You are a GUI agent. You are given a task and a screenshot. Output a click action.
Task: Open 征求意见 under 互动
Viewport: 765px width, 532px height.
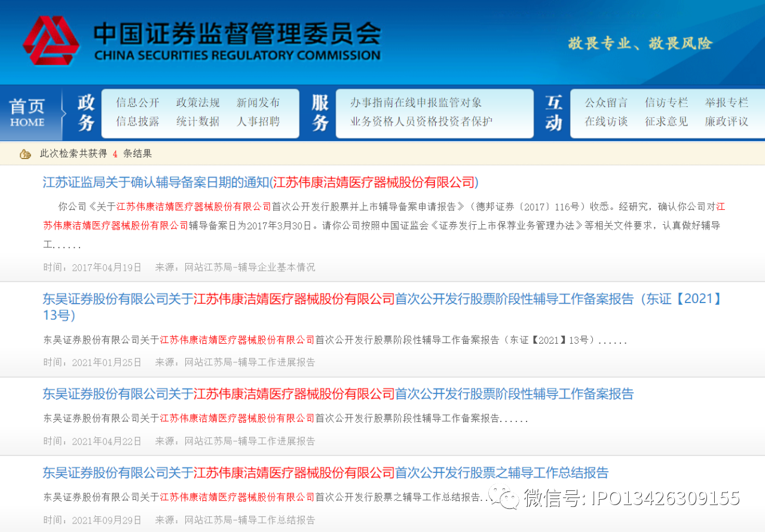click(x=666, y=121)
